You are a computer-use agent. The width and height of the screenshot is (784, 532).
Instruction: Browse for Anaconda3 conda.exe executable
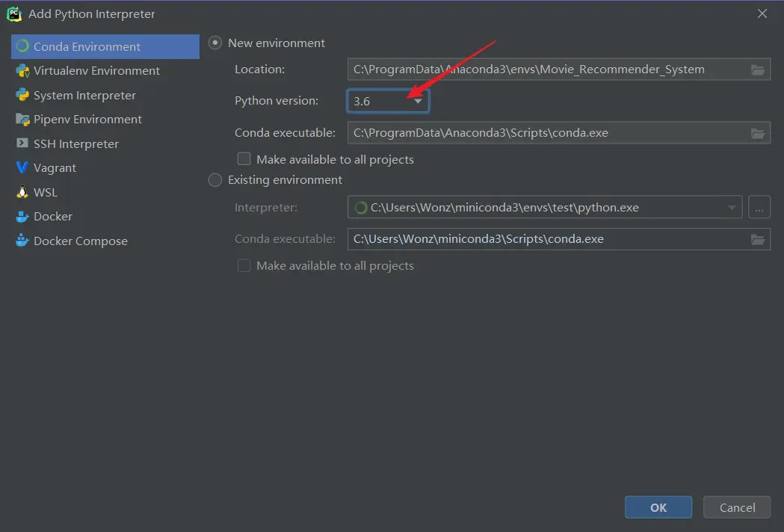[758, 133]
